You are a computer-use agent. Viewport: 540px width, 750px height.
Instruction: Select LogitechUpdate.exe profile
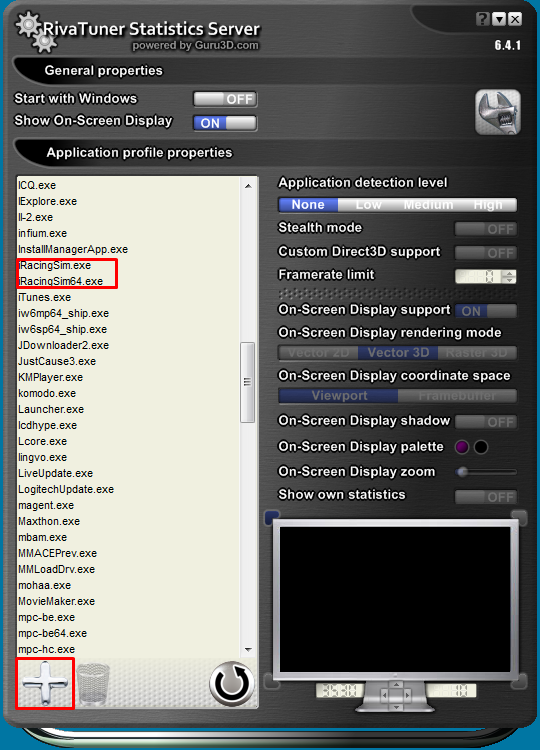click(x=66, y=489)
